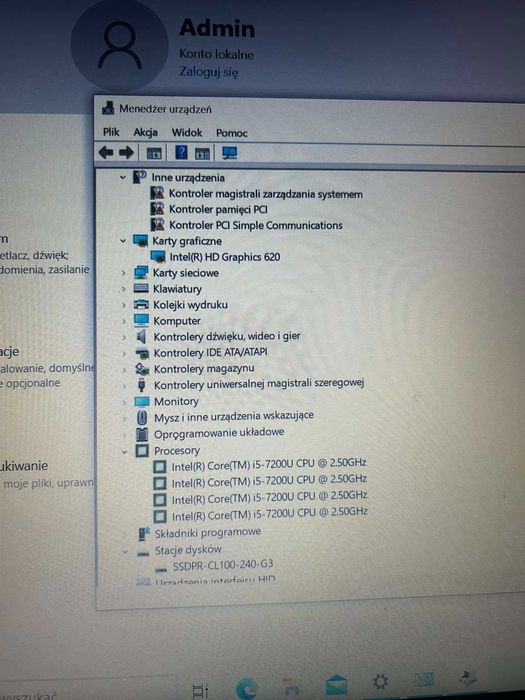Click the Monitory category icon
The width and height of the screenshot is (525, 700).
coord(142,401)
